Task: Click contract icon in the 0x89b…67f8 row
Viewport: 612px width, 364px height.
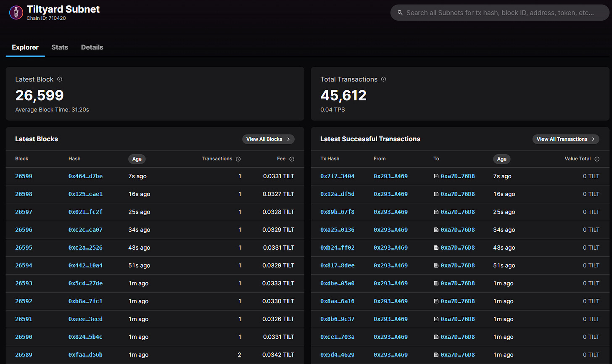Action: point(436,212)
